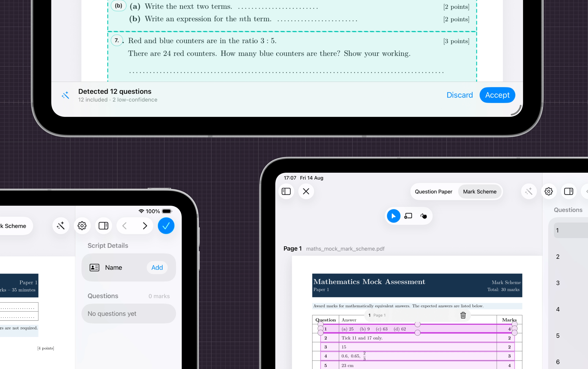Toggle the sidebar panel icon in the Script Details window
This screenshot has height=369, width=588.
pyautogui.click(x=103, y=226)
